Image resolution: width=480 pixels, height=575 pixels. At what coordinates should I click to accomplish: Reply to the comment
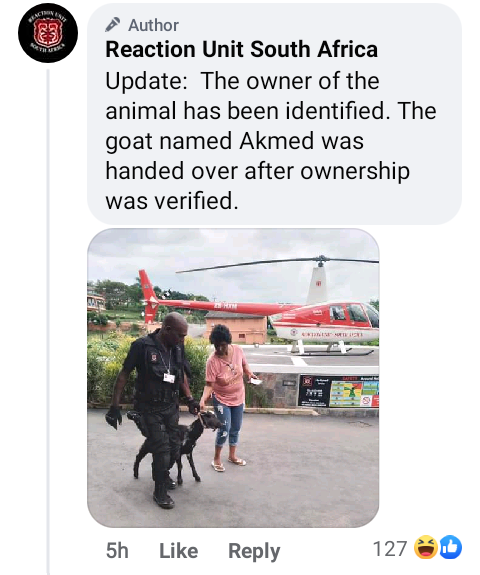point(254,551)
